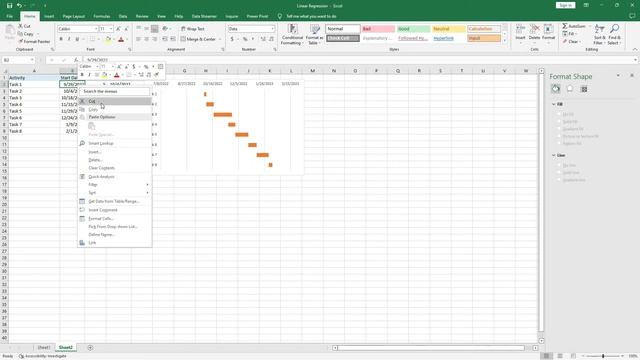
Task: Apply the Neutral cell style
Action: pos(449,29)
